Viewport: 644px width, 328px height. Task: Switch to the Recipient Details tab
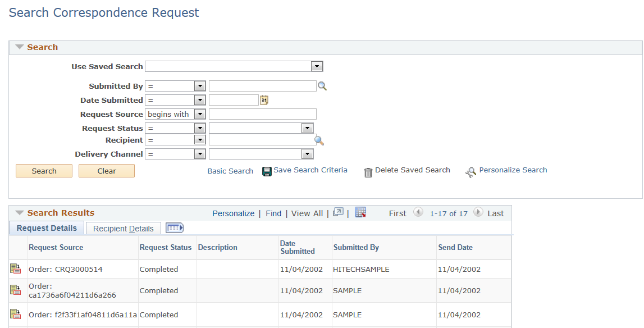click(123, 229)
